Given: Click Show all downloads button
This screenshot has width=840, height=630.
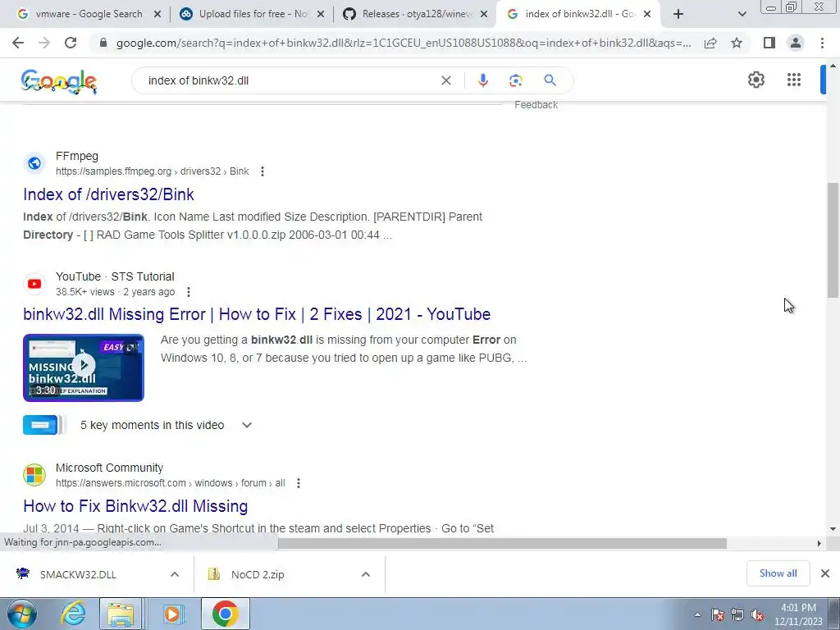Looking at the screenshot, I should pyautogui.click(x=778, y=573).
